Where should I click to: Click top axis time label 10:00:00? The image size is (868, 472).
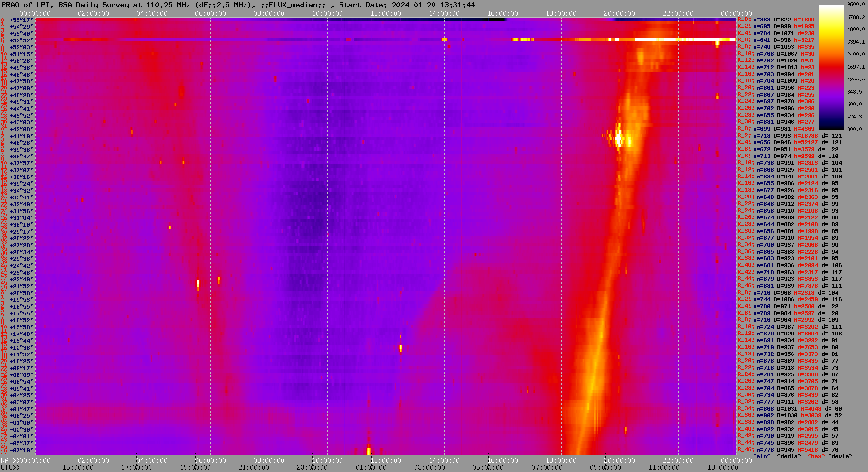[327, 13]
